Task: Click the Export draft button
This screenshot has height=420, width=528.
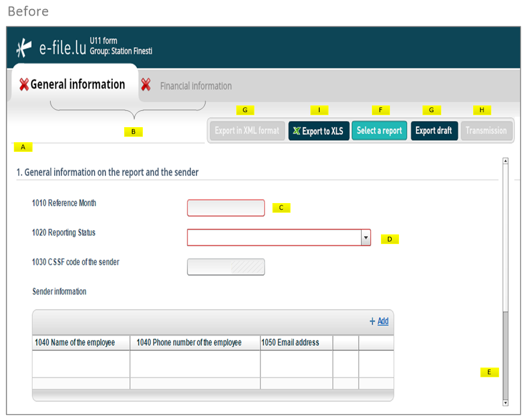Action: [434, 131]
